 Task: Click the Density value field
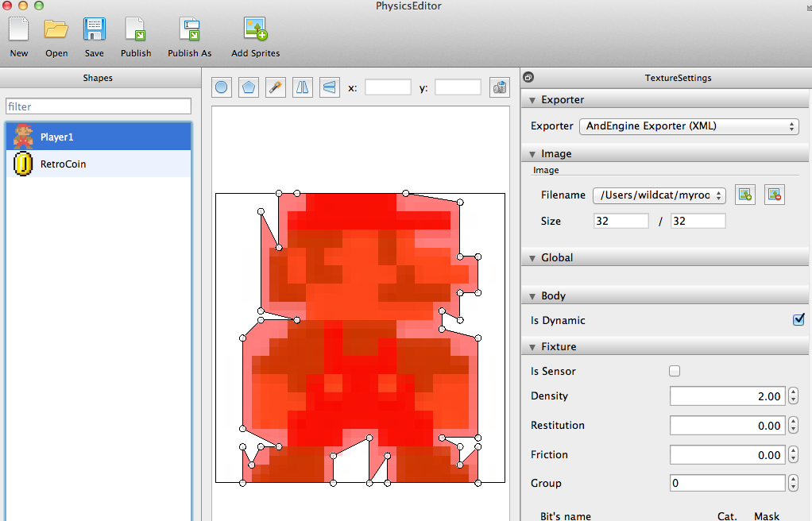pos(728,396)
